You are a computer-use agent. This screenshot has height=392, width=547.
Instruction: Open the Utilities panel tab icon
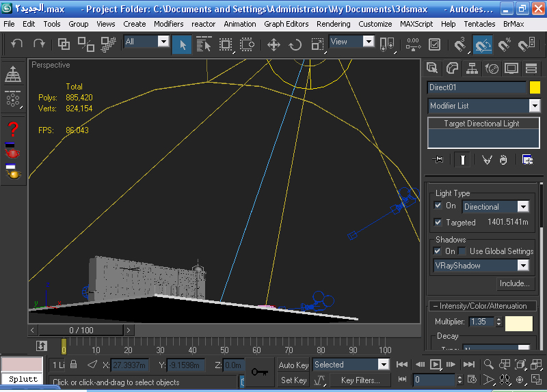pos(531,68)
